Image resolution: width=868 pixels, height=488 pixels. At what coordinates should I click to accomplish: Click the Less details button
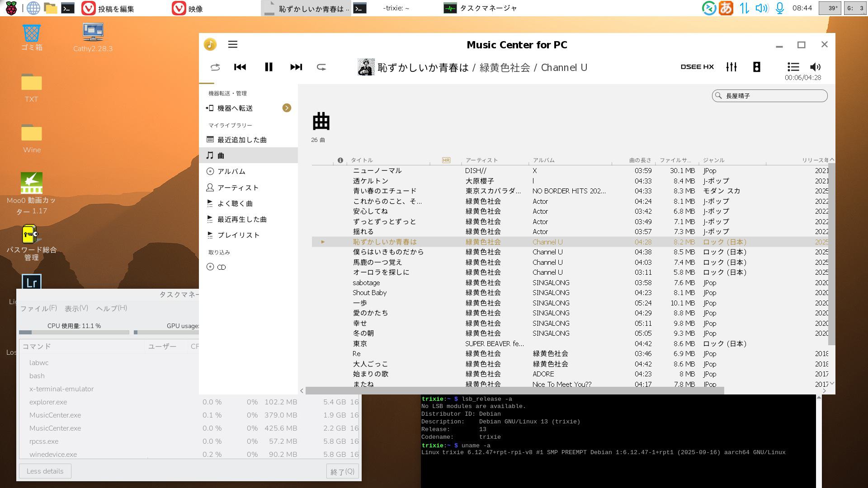coord(45,471)
